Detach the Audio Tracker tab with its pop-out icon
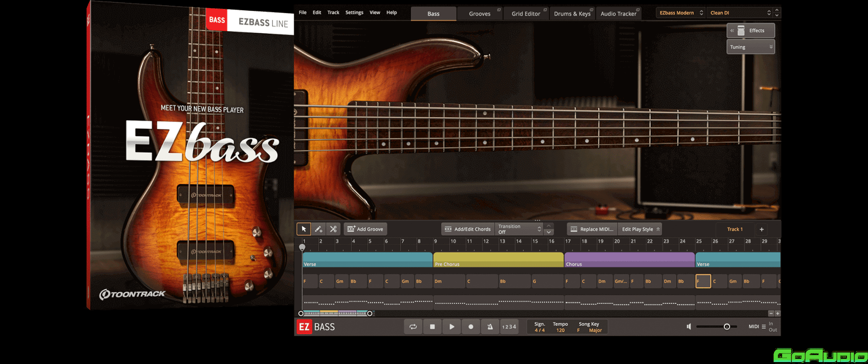The image size is (868, 364). click(638, 10)
